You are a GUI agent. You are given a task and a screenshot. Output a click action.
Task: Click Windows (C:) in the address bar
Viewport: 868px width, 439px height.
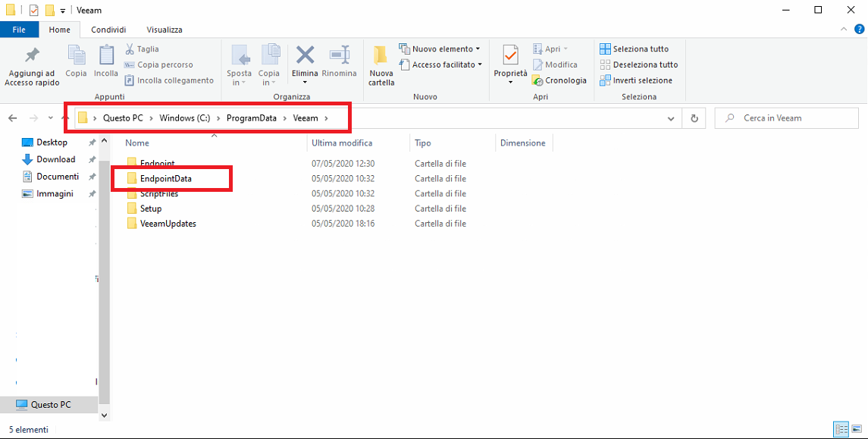[185, 118]
